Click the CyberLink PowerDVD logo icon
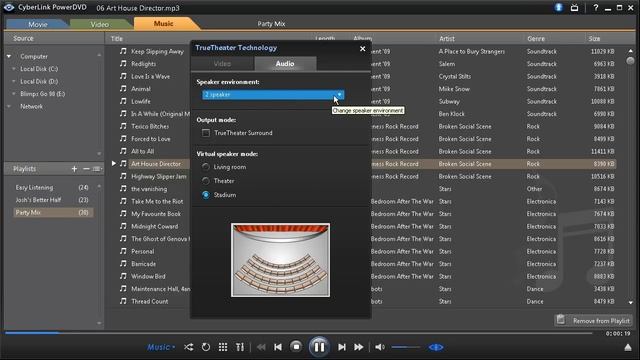Screen dimensions: 640x360 click(9, 7)
